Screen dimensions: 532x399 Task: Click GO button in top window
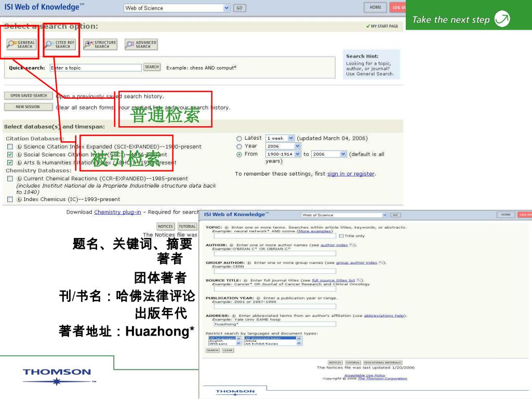click(x=240, y=8)
